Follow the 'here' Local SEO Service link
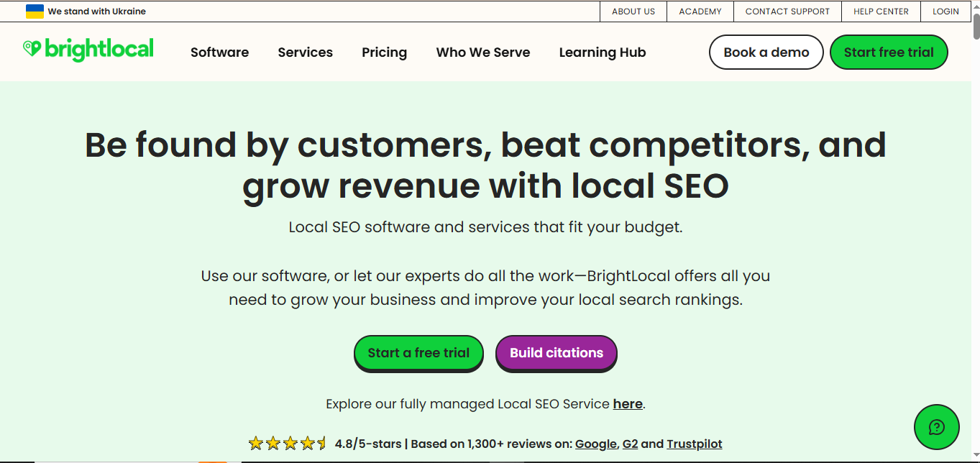980x463 pixels. click(628, 404)
